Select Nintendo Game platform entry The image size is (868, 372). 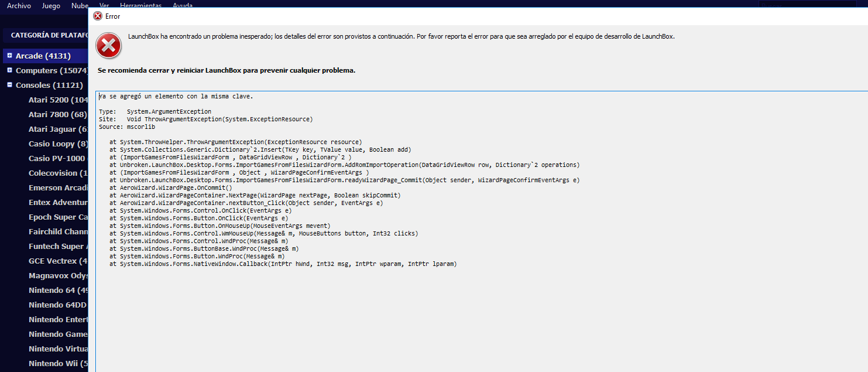coord(58,335)
